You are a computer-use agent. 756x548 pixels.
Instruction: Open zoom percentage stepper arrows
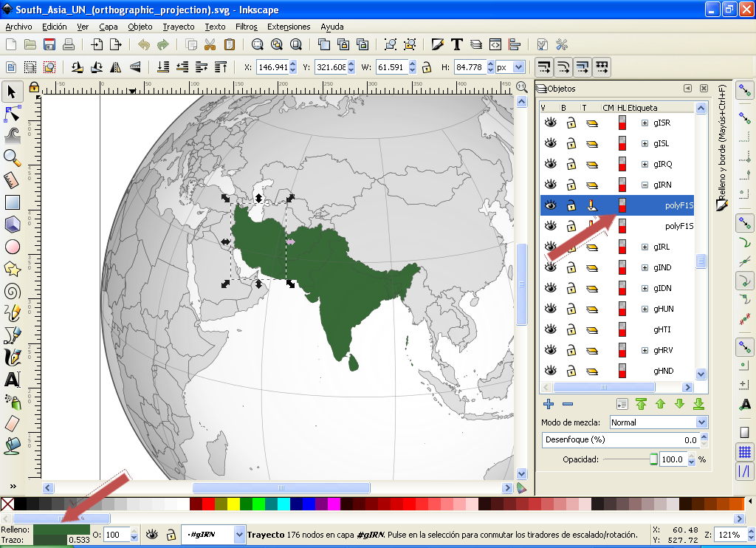point(751,535)
